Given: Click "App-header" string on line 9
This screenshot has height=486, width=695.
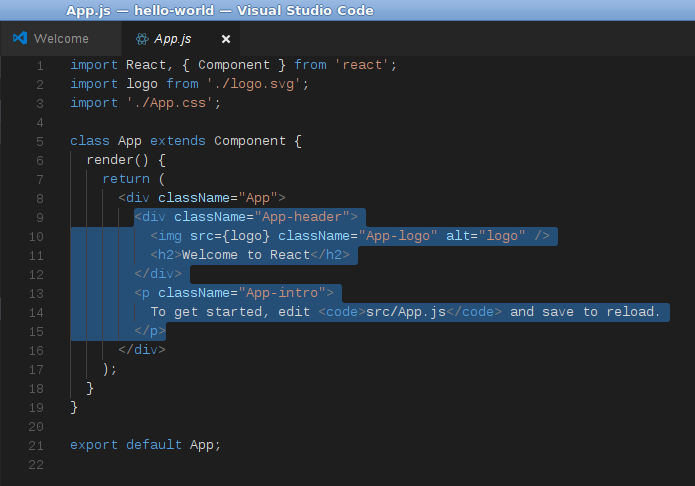Looking at the screenshot, I should click(x=302, y=217).
